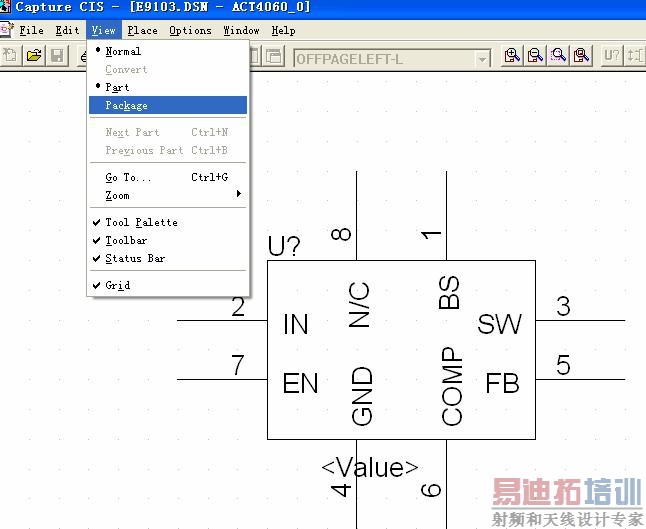Select pin number 6 at the bottom
This screenshot has height=529, width=646.
pyautogui.click(x=431, y=490)
